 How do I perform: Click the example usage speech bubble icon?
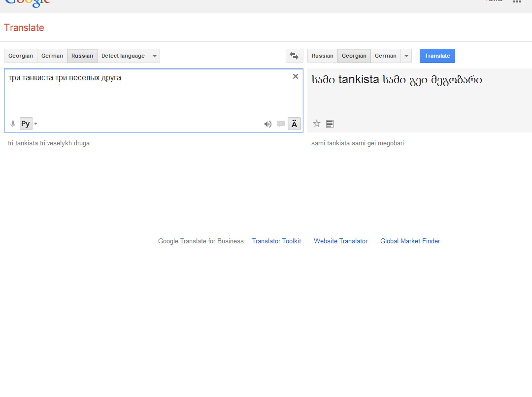tap(281, 124)
